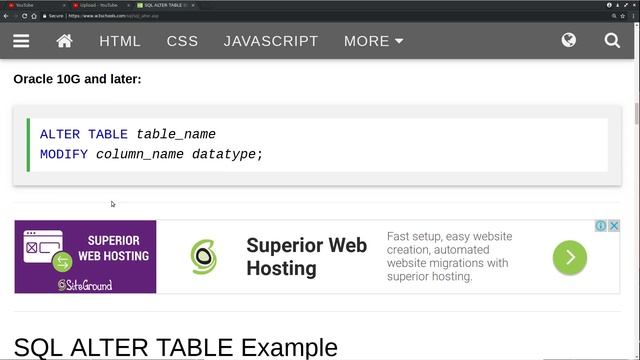Viewport: 640px width, 360px height.
Task: Click the "Oracle 10G and later:" heading
Action: coord(77,79)
